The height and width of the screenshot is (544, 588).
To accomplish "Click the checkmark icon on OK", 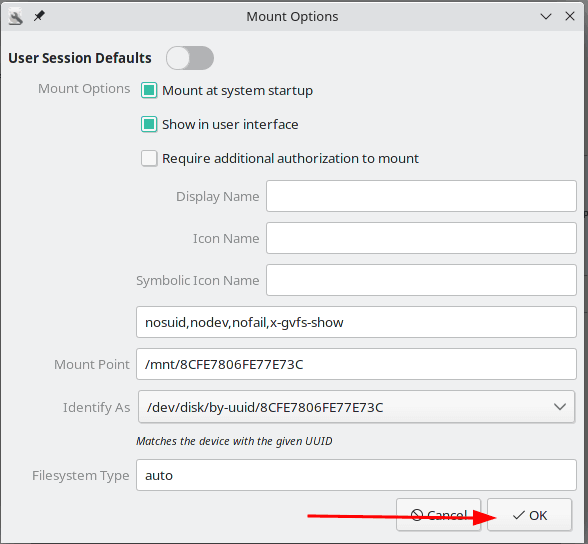I will [x=519, y=516].
